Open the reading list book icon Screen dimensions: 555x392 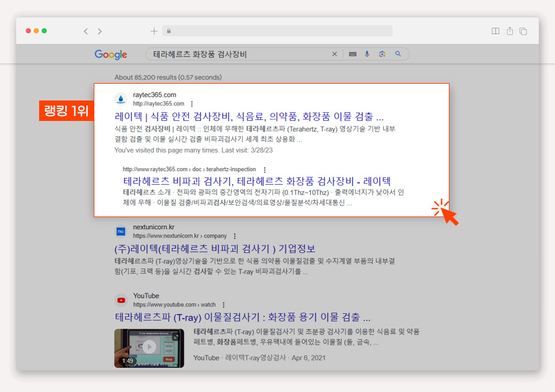[495, 31]
